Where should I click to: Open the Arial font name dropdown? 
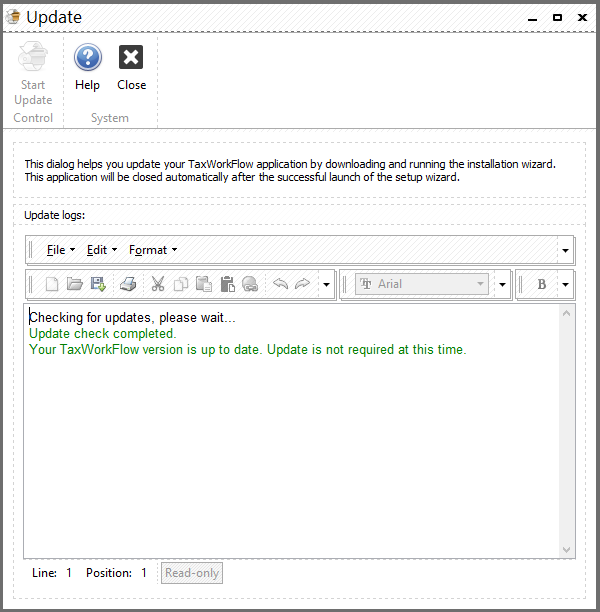tap(422, 284)
